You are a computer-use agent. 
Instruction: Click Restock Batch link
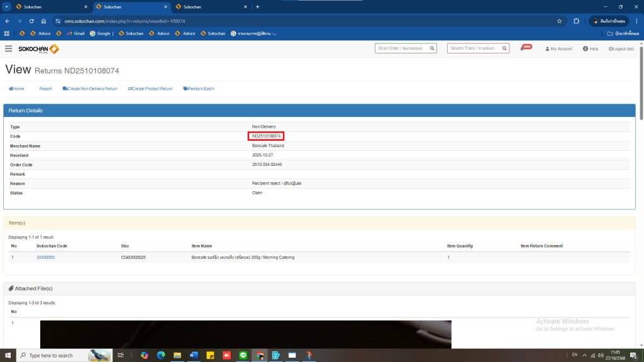(x=199, y=89)
